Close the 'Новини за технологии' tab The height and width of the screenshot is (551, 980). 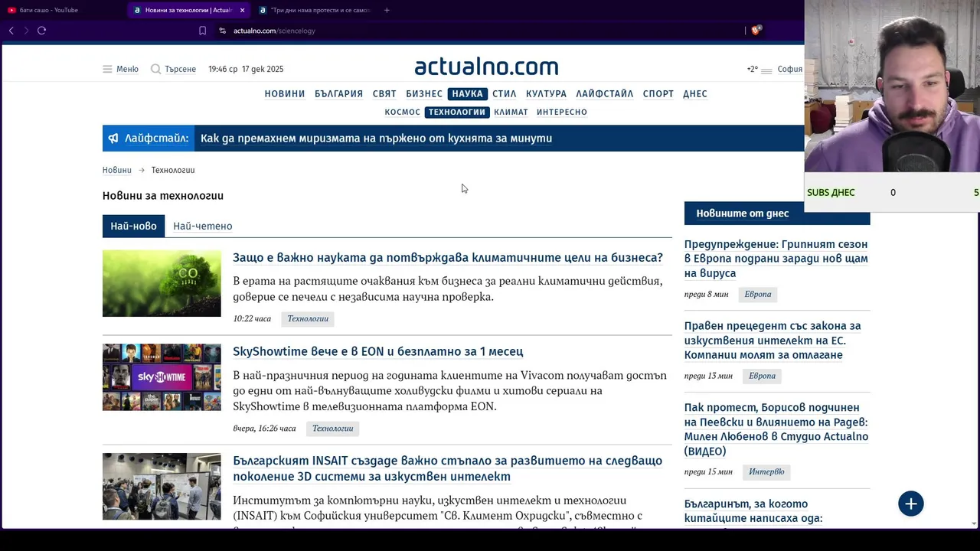coord(242,10)
